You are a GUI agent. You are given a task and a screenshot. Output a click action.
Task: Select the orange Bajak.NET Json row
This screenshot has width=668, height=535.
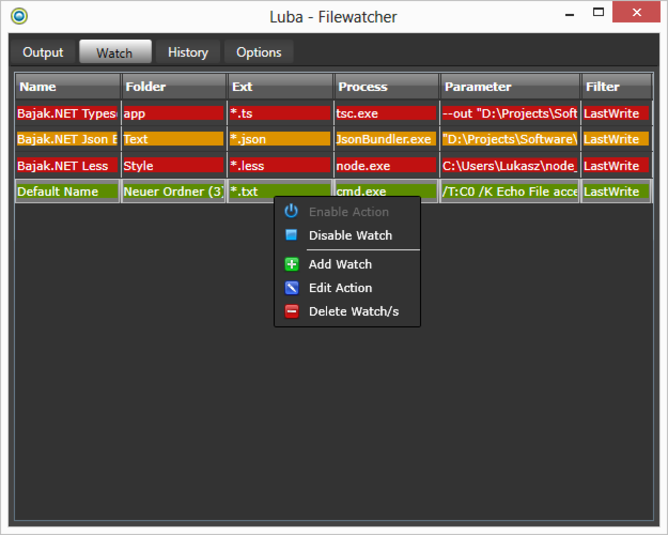point(66,139)
